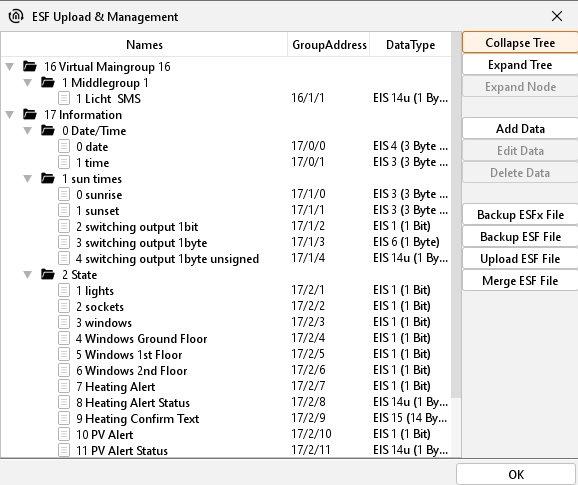Viewport: 578px width, 485px height.
Task: Click the document icon beside 10 PV Alert
Action: [x=64, y=435]
